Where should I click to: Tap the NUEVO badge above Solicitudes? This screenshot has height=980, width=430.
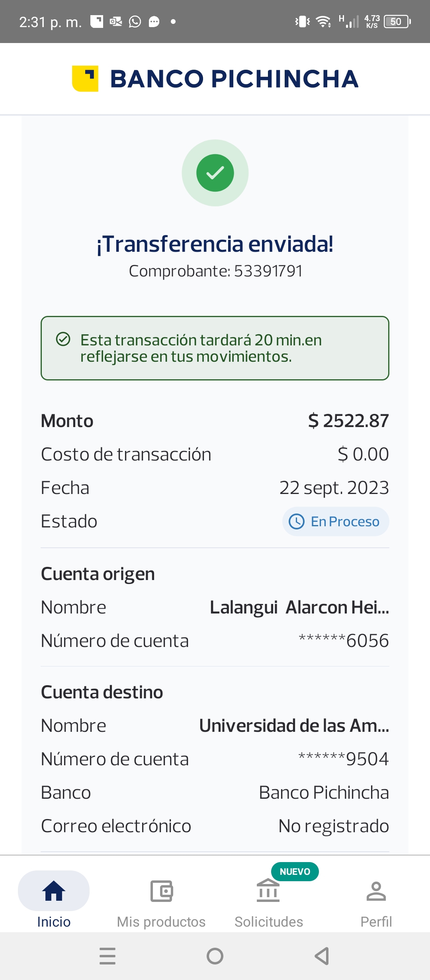pyautogui.click(x=295, y=872)
